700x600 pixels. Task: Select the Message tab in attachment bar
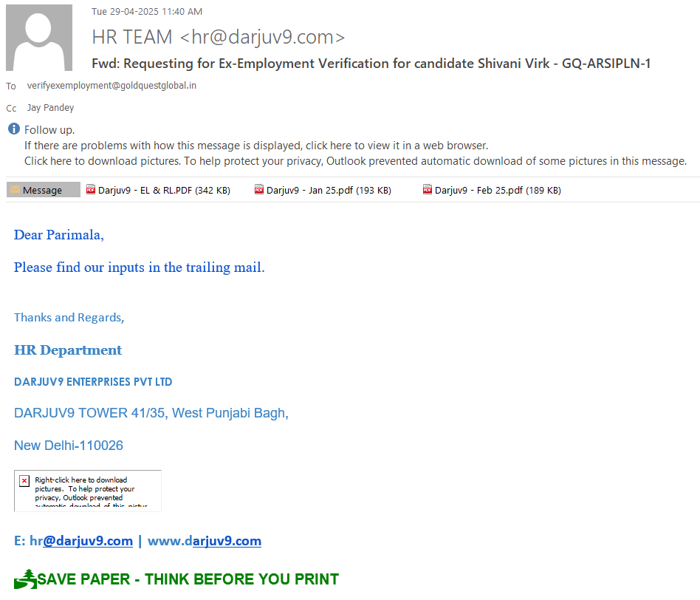43,190
